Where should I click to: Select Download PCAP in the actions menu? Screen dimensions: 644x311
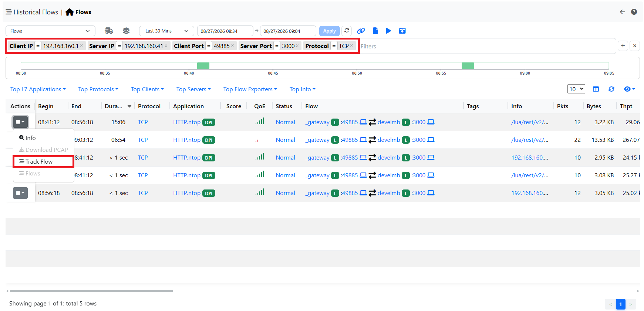pos(44,150)
